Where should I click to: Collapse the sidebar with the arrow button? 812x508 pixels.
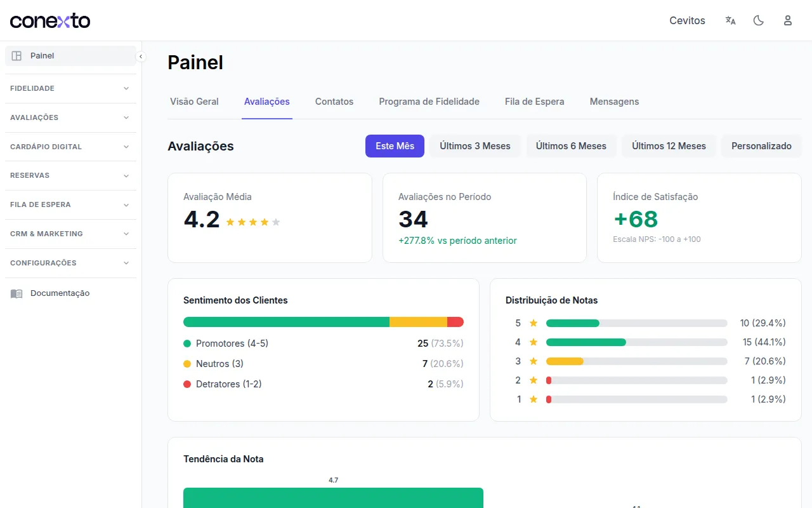click(x=141, y=57)
